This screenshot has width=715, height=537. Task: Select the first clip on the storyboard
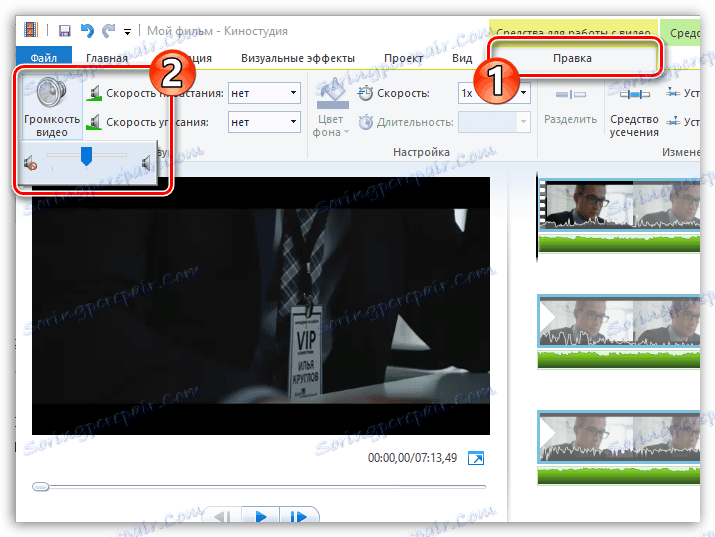click(619, 205)
